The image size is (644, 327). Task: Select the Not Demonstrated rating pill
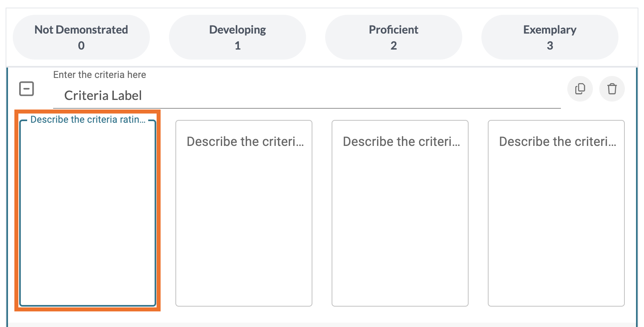[81, 37]
